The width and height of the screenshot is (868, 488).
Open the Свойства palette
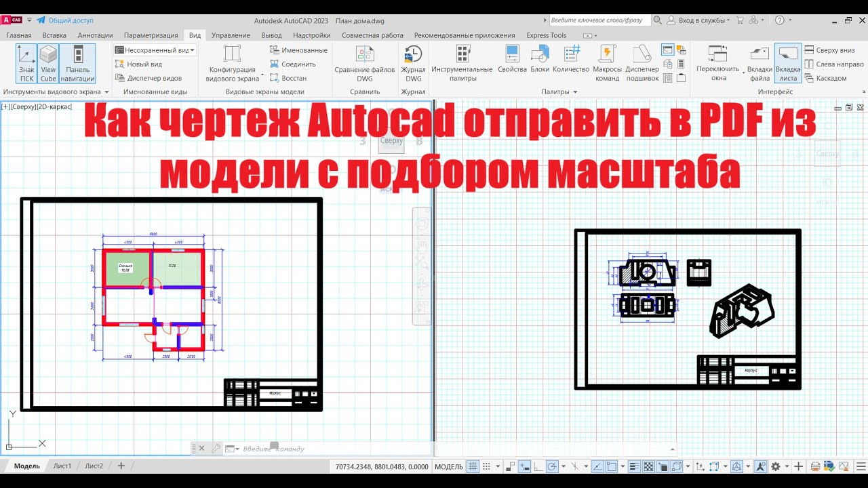click(512, 60)
